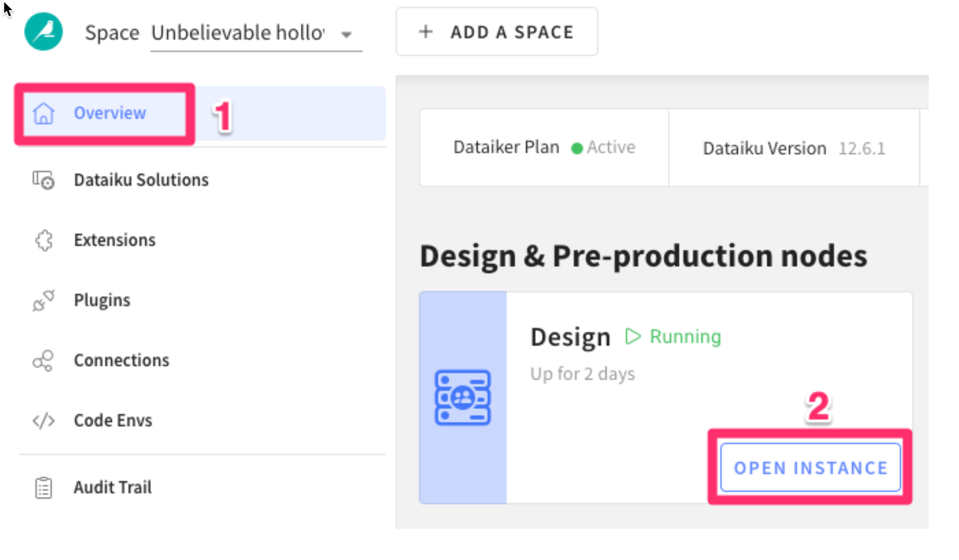Click the plus icon in Add a Space
This screenshot has width=959, height=560.
pos(425,32)
